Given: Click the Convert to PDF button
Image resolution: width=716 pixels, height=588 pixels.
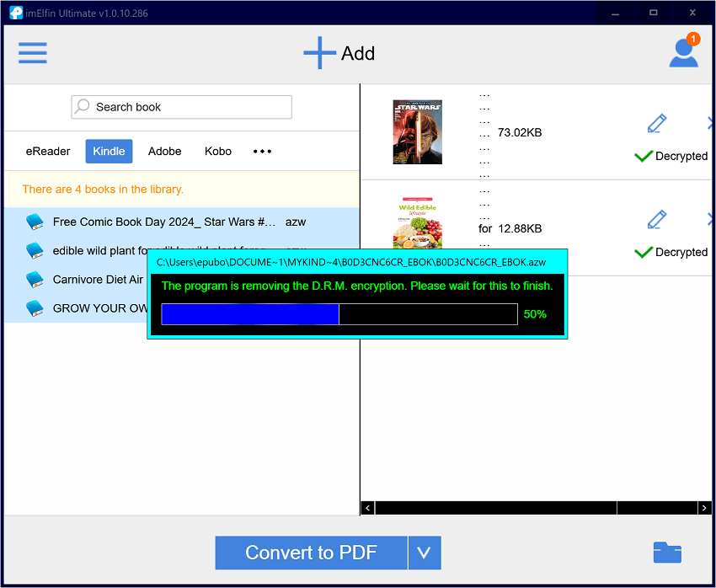Looking at the screenshot, I should 311,553.
